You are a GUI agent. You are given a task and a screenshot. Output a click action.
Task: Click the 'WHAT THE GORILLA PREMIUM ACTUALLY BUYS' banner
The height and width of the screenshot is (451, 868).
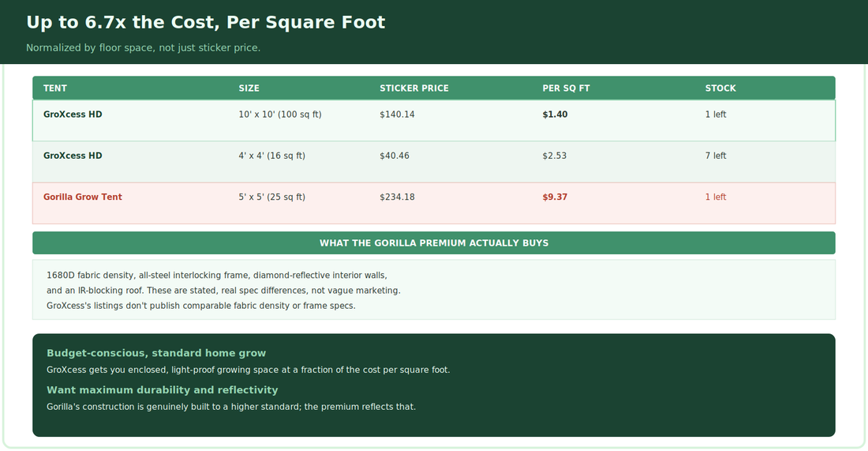coord(434,242)
